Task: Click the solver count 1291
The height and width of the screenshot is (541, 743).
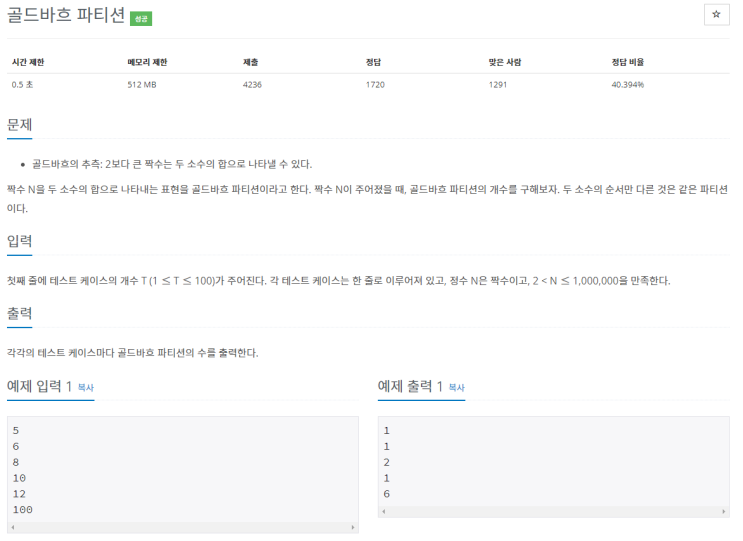Action: pyautogui.click(x=498, y=85)
